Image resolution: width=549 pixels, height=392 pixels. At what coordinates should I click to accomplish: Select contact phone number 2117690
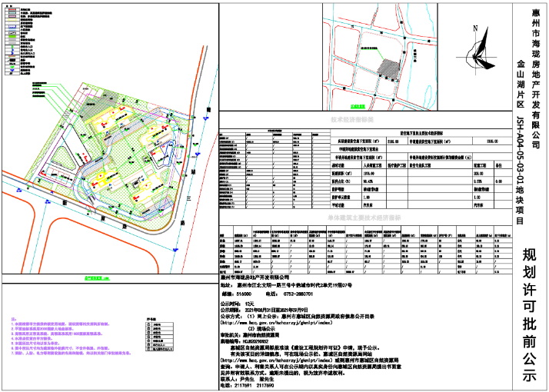click(x=267, y=385)
